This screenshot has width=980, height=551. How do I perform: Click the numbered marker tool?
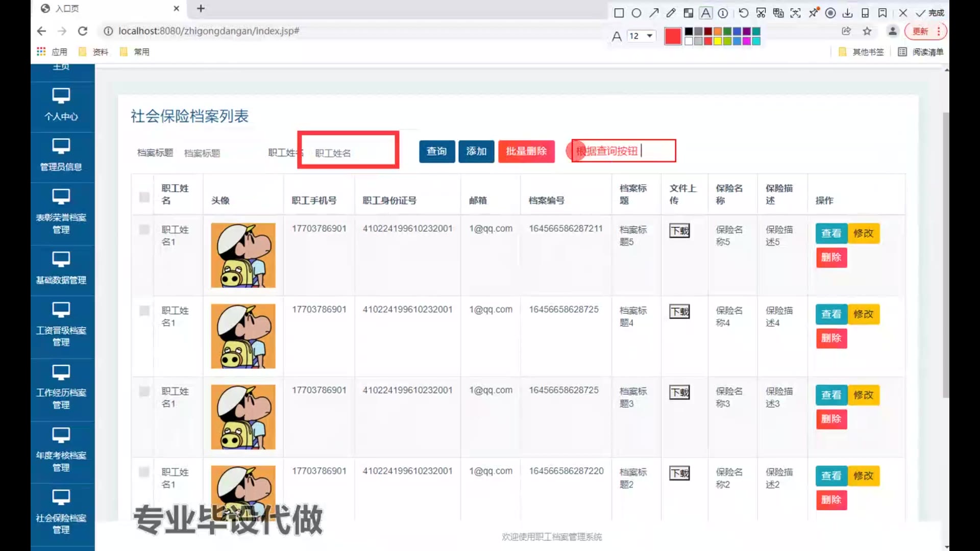pos(723,13)
